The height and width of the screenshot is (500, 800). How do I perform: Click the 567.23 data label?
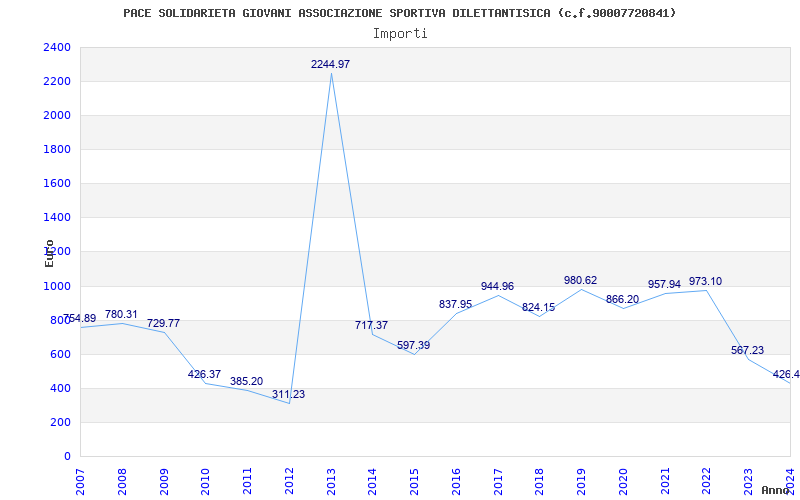click(747, 351)
